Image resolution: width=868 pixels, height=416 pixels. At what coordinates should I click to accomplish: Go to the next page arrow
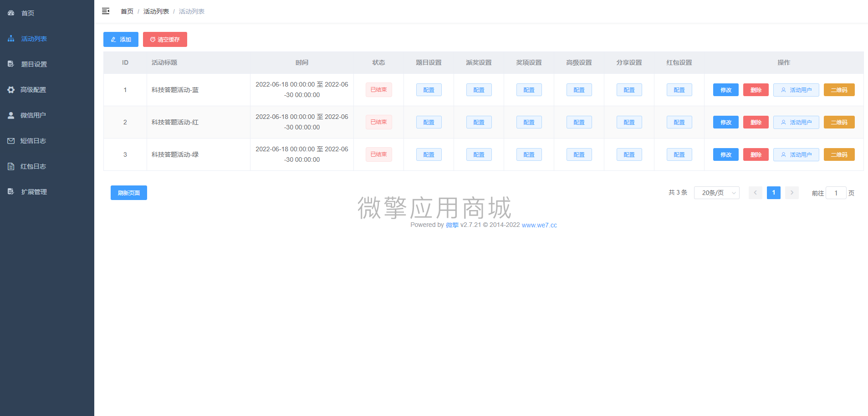click(x=792, y=193)
